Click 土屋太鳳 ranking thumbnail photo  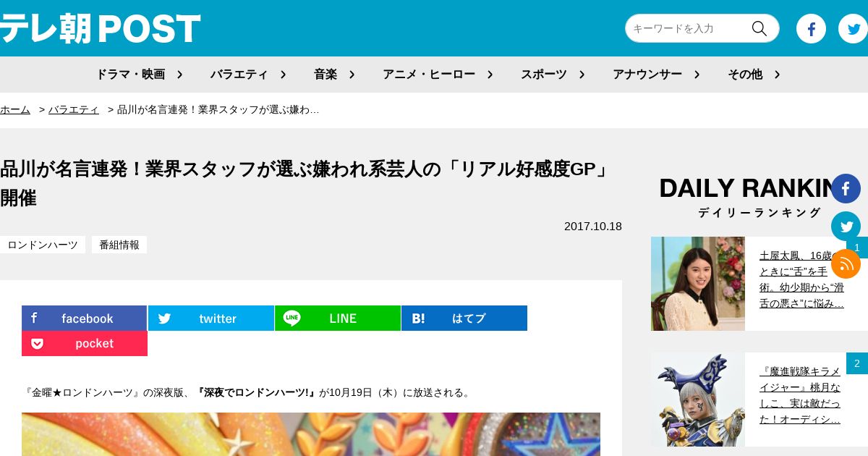[x=698, y=284]
